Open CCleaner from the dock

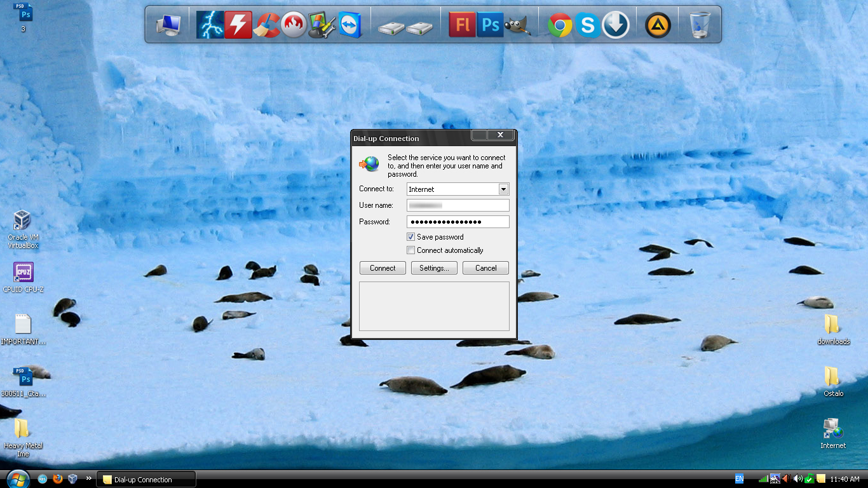click(x=266, y=25)
